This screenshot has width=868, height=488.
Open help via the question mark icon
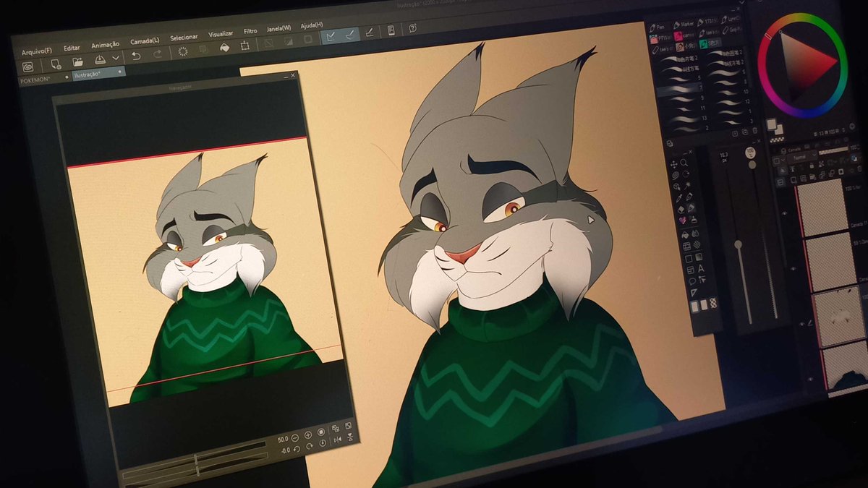pos(412,28)
